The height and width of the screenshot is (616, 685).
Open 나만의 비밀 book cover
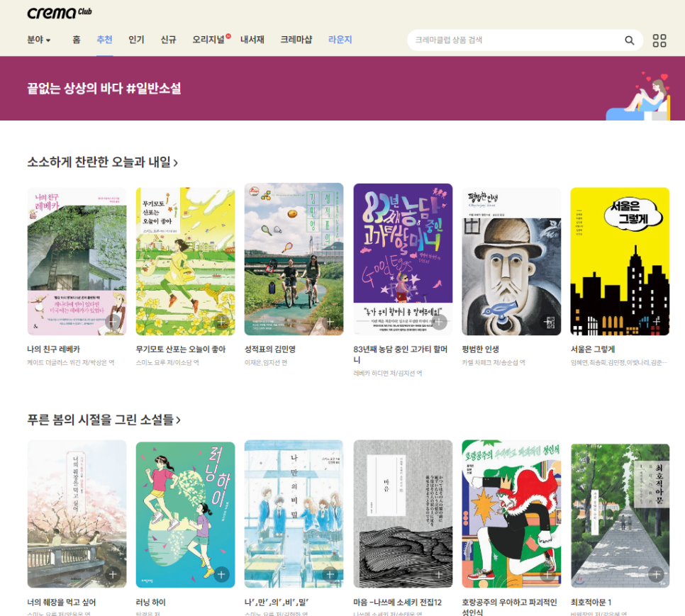click(x=294, y=514)
